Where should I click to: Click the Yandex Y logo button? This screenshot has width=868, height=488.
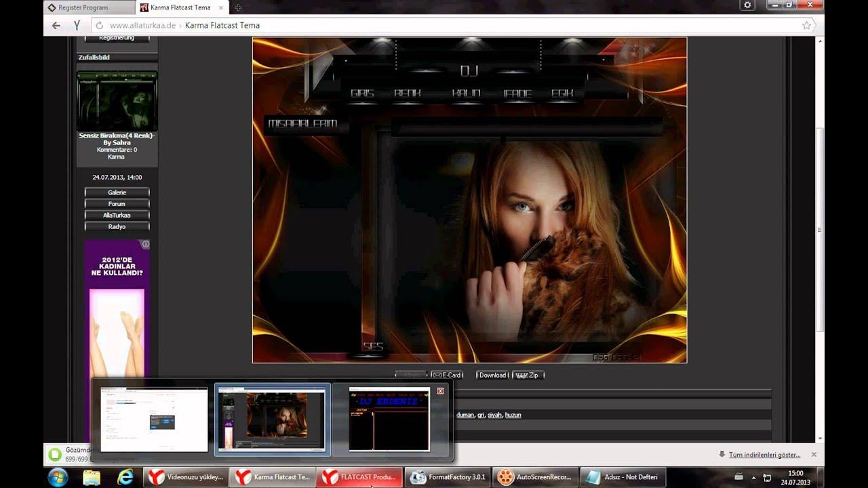click(x=77, y=25)
